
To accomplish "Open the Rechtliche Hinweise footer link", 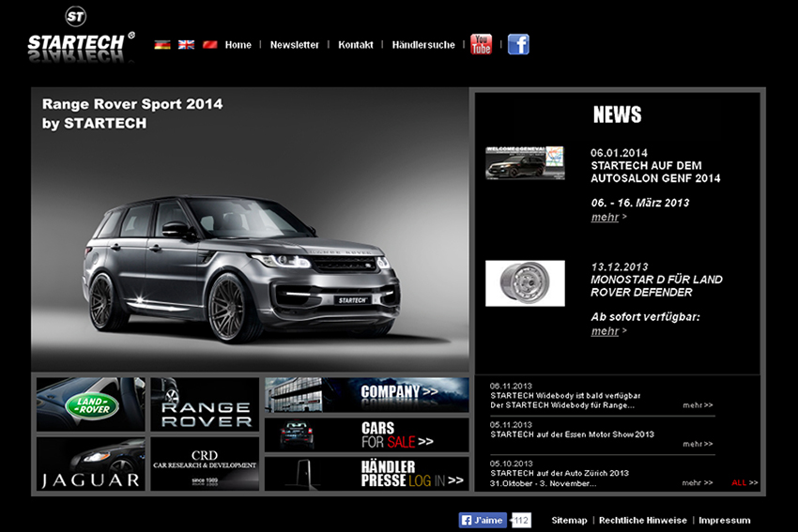I will click(643, 521).
